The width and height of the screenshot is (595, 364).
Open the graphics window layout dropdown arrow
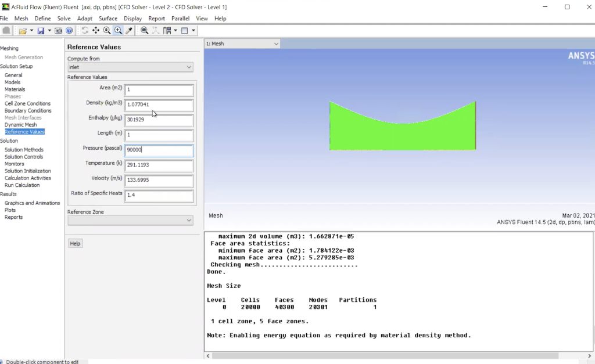(193, 31)
